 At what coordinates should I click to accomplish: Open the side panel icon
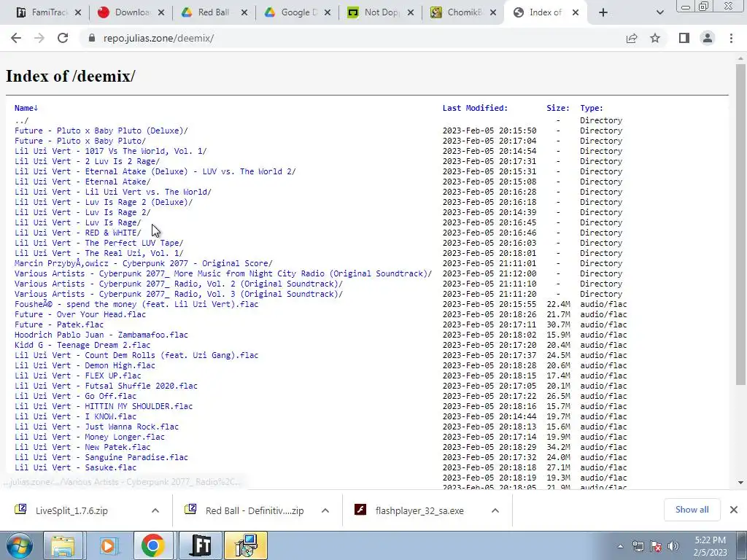(684, 38)
